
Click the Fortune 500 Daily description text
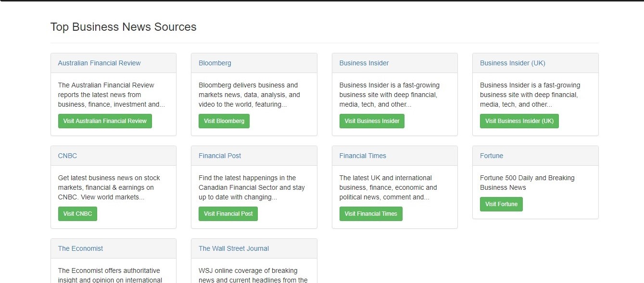527,183
